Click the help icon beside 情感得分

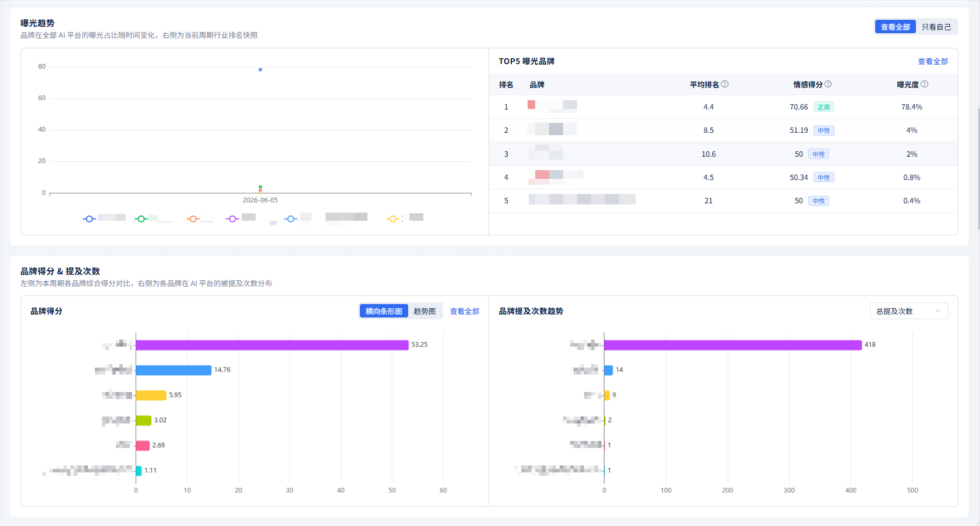click(828, 84)
